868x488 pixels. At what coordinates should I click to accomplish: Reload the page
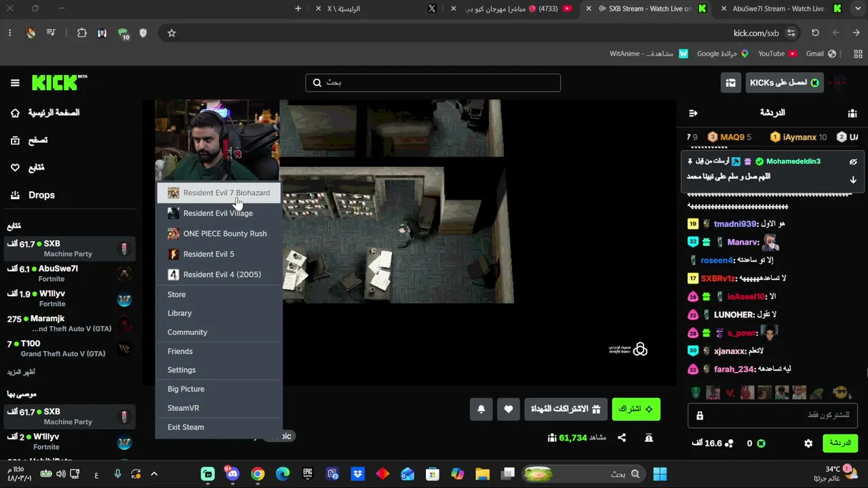(815, 33)
